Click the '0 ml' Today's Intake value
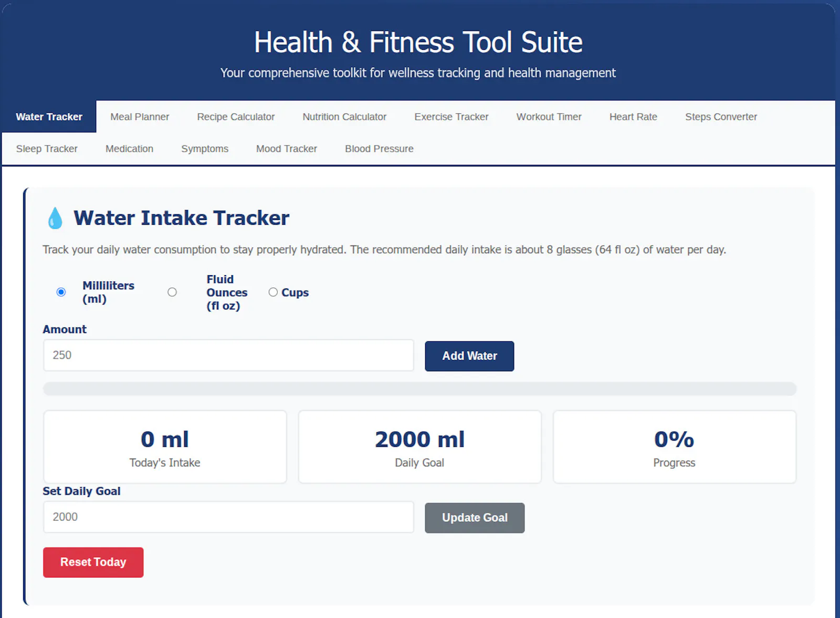 (165, 439)
